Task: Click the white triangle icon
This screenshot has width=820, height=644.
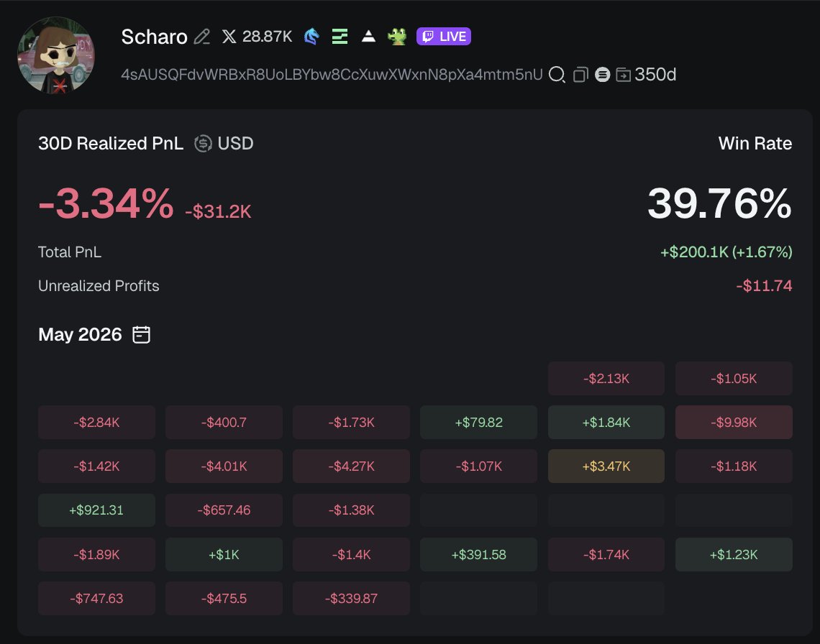Action: coord(369,36)
